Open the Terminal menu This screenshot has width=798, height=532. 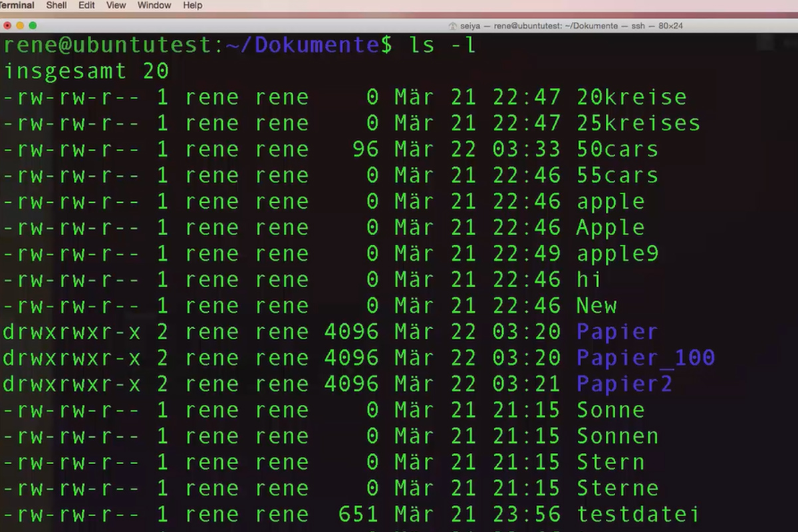click(x=17, y=5)
